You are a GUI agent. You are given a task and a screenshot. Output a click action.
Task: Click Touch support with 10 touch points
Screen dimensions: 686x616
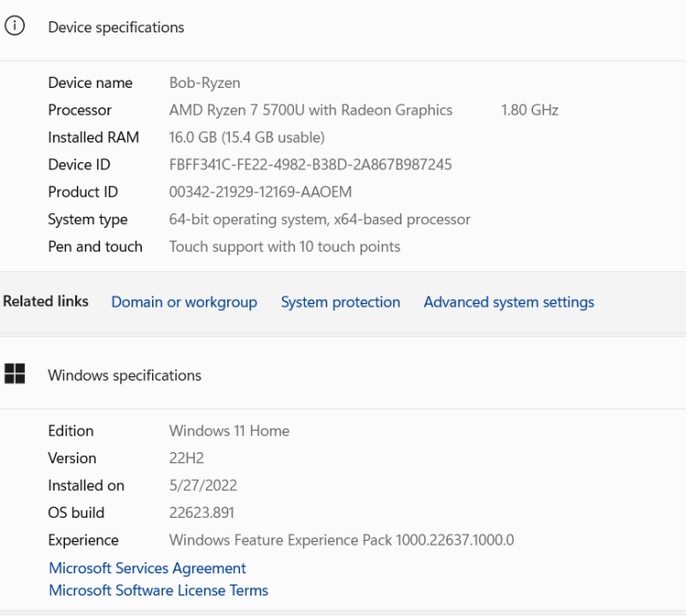click(x=285, y=246)
